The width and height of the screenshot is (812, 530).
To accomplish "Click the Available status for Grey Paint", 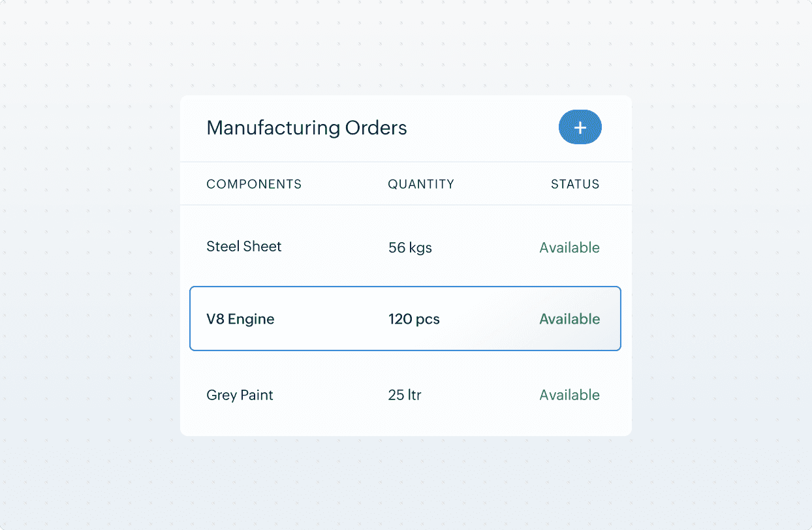I will coord(569,394).
